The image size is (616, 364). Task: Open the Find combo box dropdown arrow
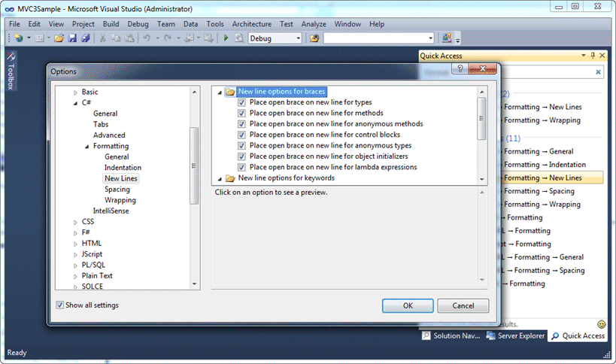430,38
